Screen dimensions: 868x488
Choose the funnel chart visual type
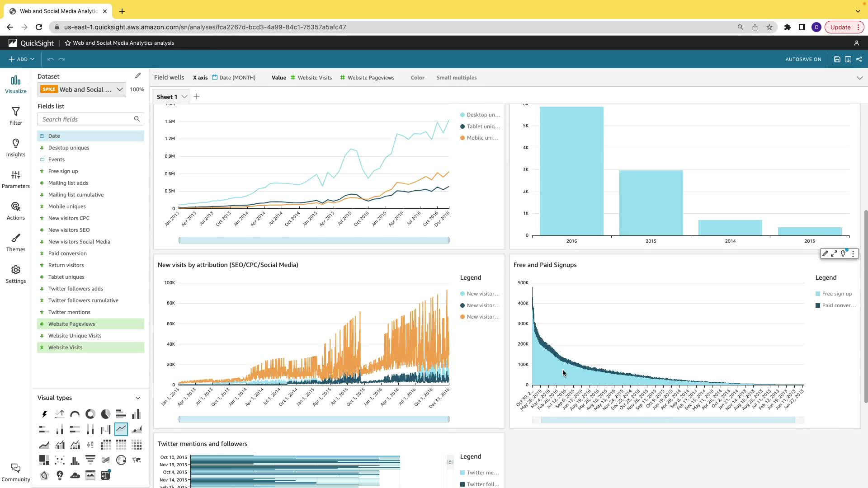pyautogui.click(x=90, y=460)
